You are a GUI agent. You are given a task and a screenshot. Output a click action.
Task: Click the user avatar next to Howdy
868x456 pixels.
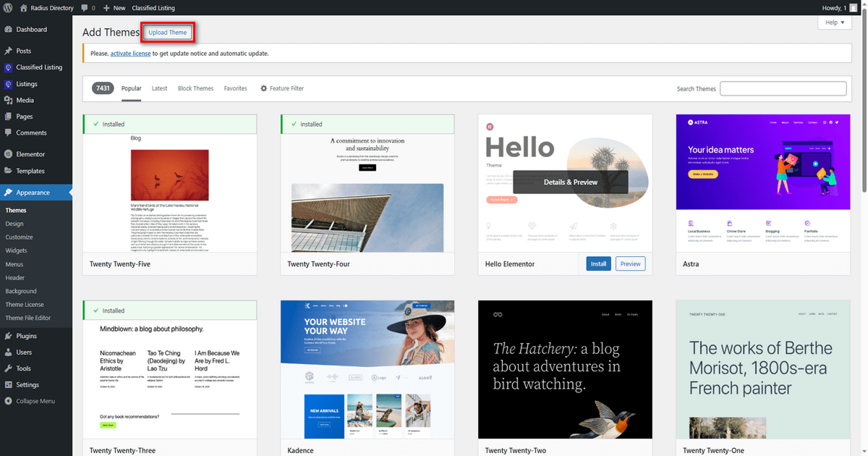click(x=854, y=8)
